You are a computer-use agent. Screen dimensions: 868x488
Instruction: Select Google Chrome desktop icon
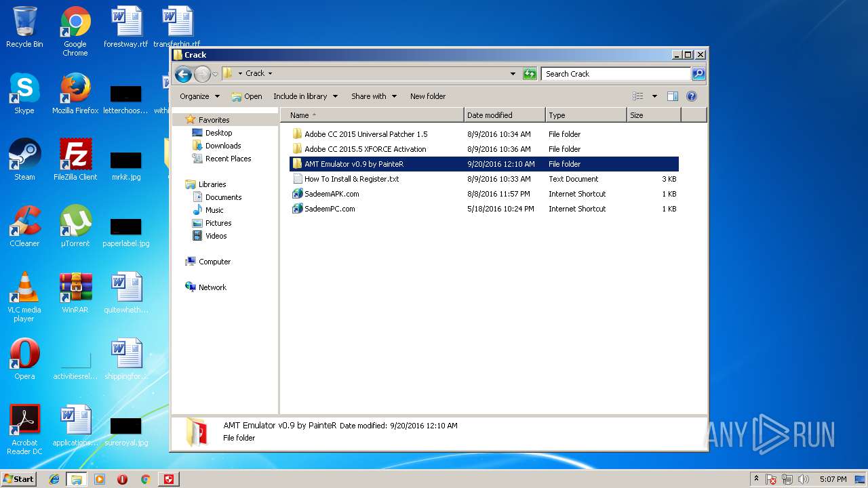pyautogui.click(x=75, y=31)
